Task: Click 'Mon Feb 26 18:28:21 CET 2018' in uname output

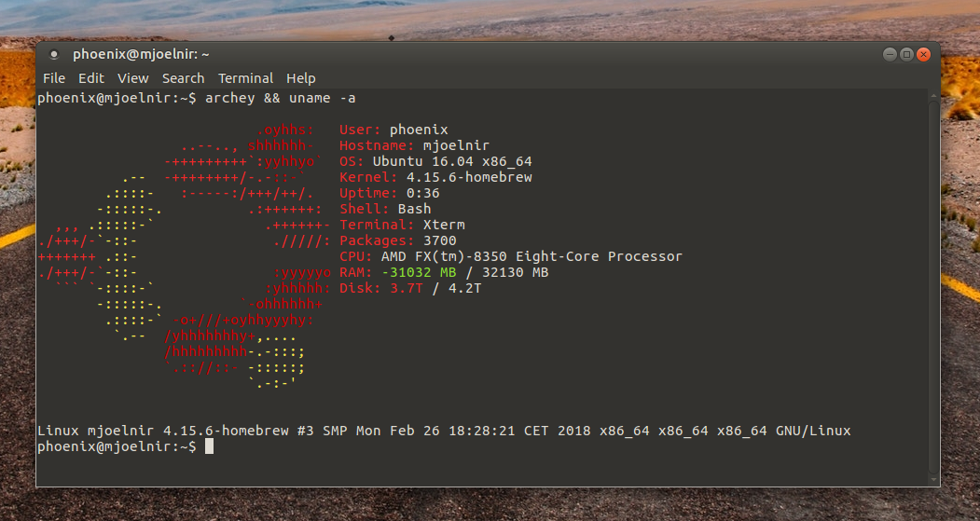Action: click(475, 431)
